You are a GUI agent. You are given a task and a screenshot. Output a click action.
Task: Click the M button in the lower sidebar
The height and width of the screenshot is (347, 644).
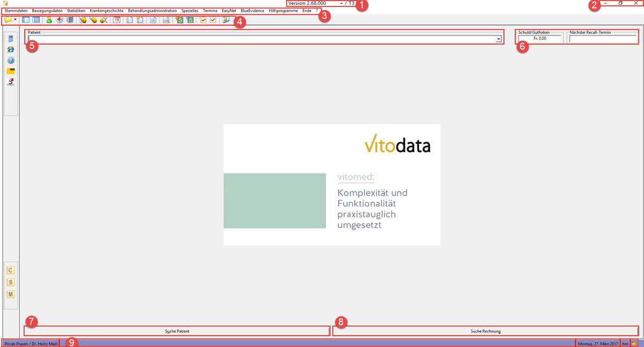click(x=11, y=294)
